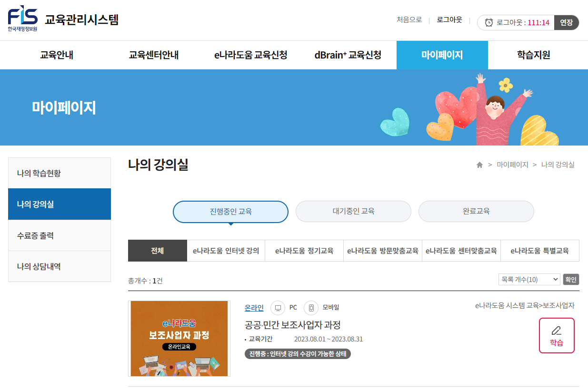The height and width of the screenshot is (389, 588).
Task: Click 나의 강의실 in breadcrumb
Action: coord(558,165)
